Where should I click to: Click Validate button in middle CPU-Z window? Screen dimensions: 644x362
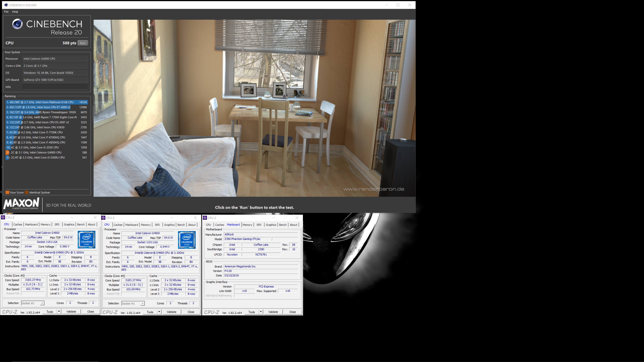[172, 312]
